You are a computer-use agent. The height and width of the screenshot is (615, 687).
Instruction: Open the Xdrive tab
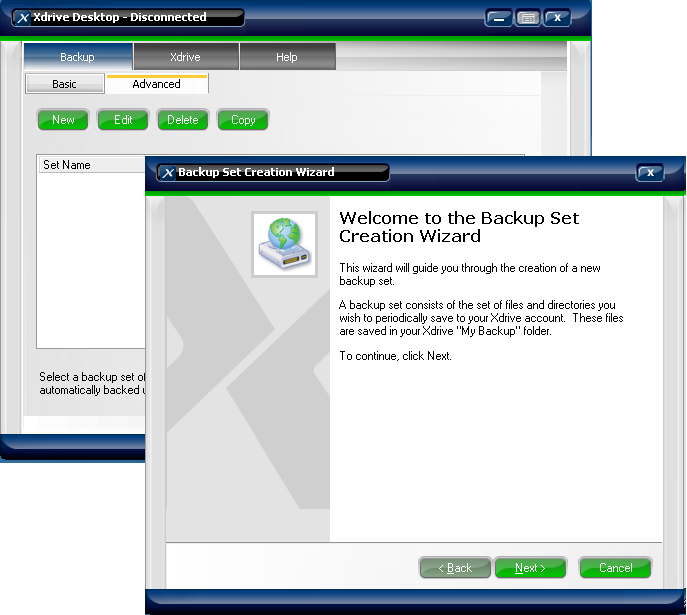[186, 57]
